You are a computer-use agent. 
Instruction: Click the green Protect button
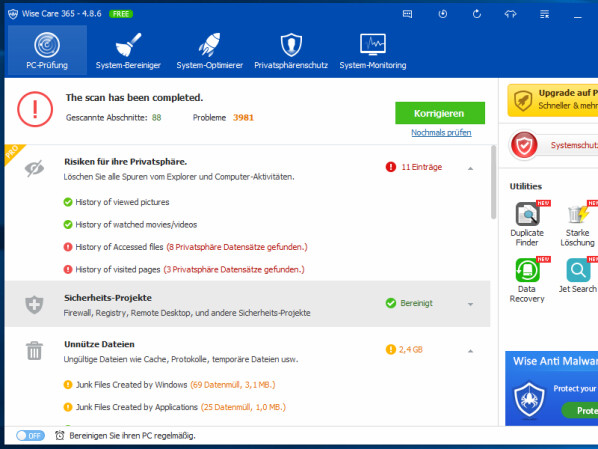(x=580, y=410)
